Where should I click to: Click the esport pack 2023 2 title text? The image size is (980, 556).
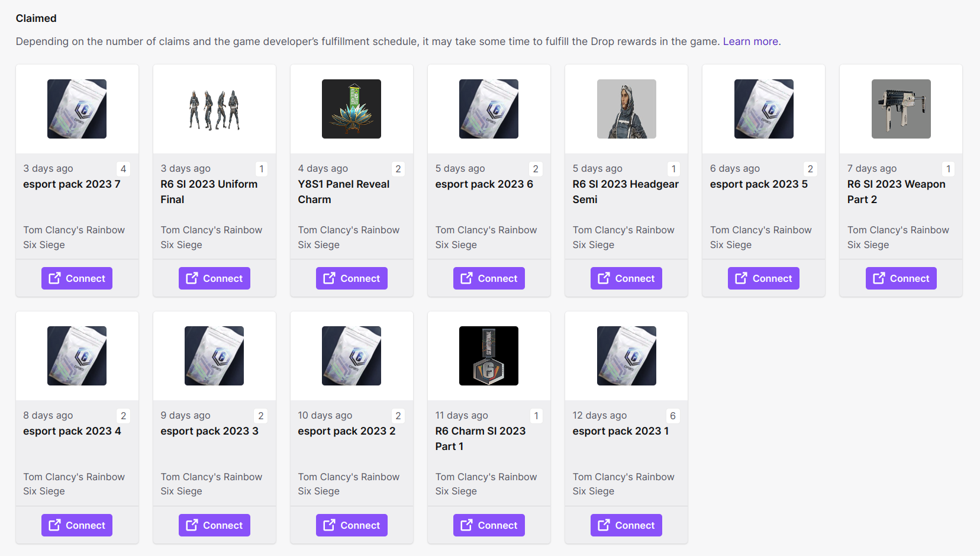pos(347,431)
